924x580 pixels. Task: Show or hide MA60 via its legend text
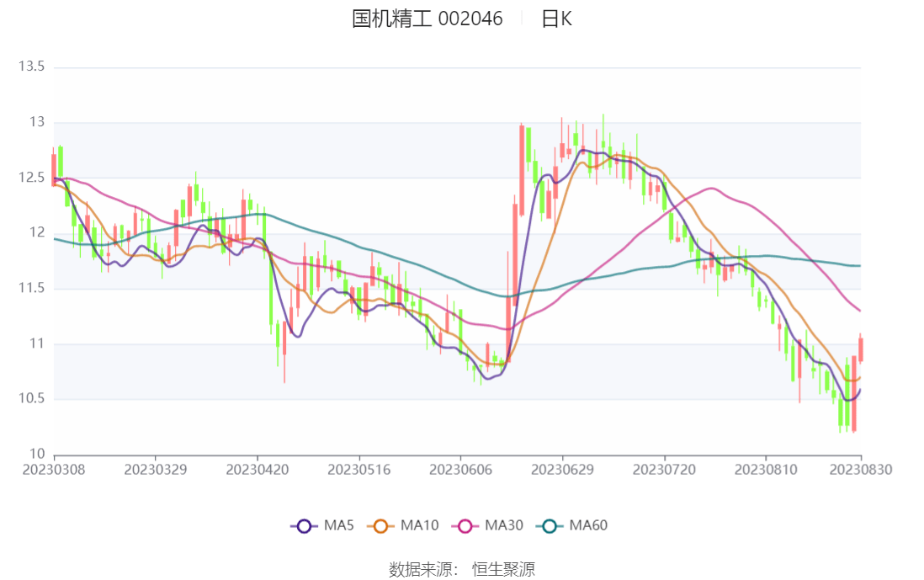click(588, 526)
